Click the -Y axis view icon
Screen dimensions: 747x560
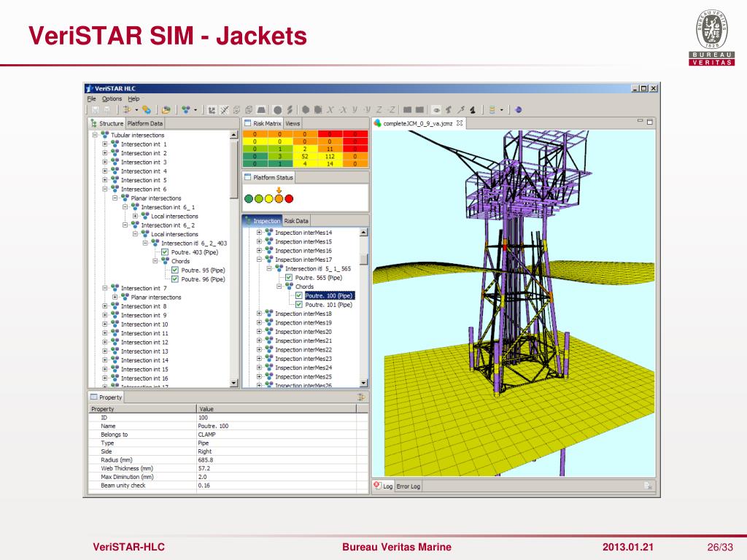[x=367, y=110]
